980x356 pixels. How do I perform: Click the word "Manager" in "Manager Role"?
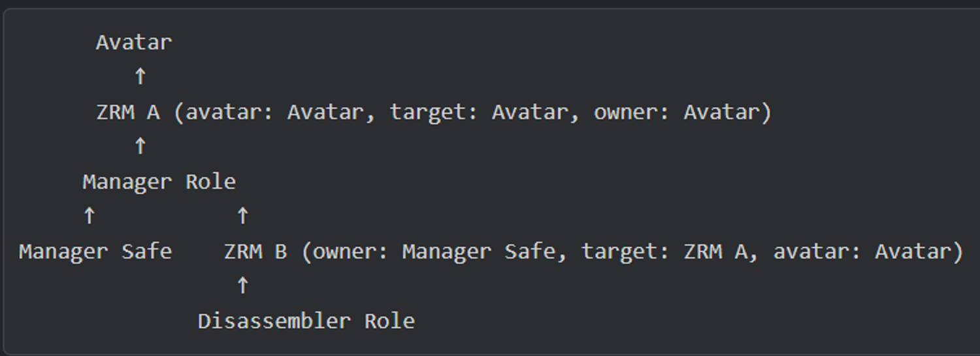127,182
